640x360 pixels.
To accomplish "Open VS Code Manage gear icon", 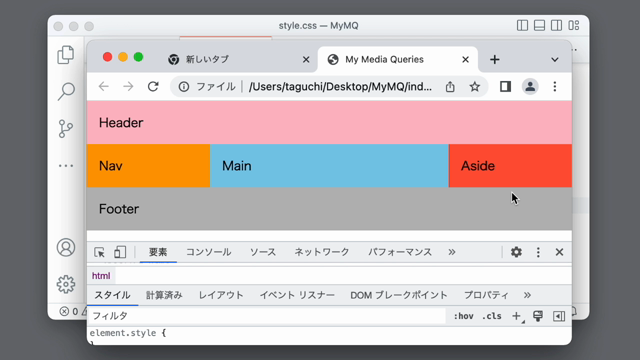I will (66, 284).
